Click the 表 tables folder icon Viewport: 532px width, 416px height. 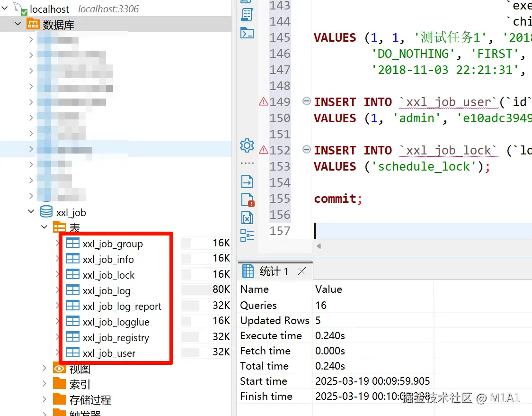coord(59,227)
